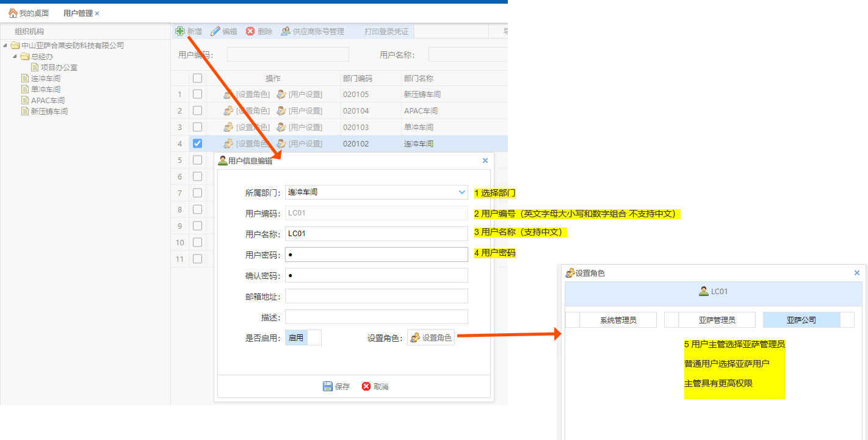Click the 邮箱地址 input field
This screenshot has width=868, height=440.
pyautogui.click(x=376, y=296)
